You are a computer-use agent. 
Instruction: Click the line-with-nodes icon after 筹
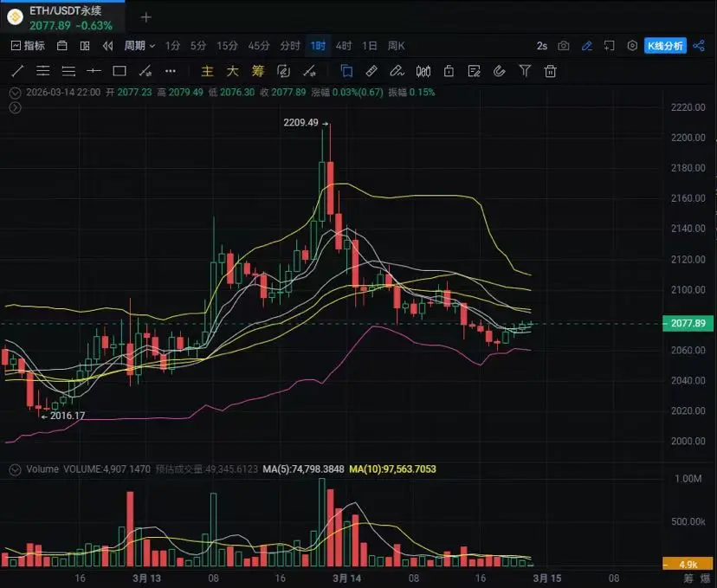point(309,71)
